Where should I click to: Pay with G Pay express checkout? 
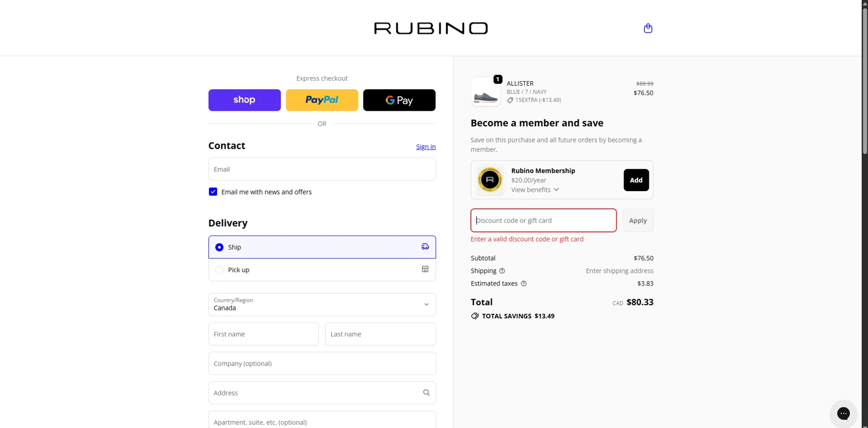coord(399,100)
